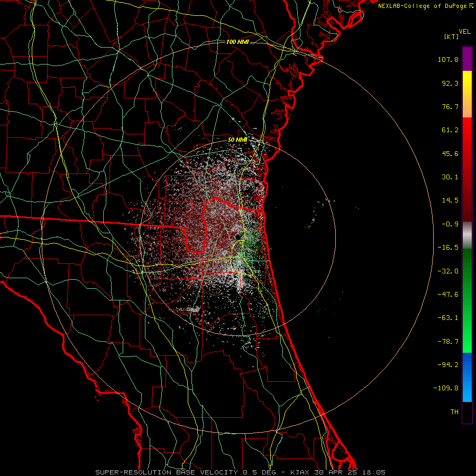Click the 50 NMI range ring label
The height and width of the screenshot is (476, 476).
point(237,140)
